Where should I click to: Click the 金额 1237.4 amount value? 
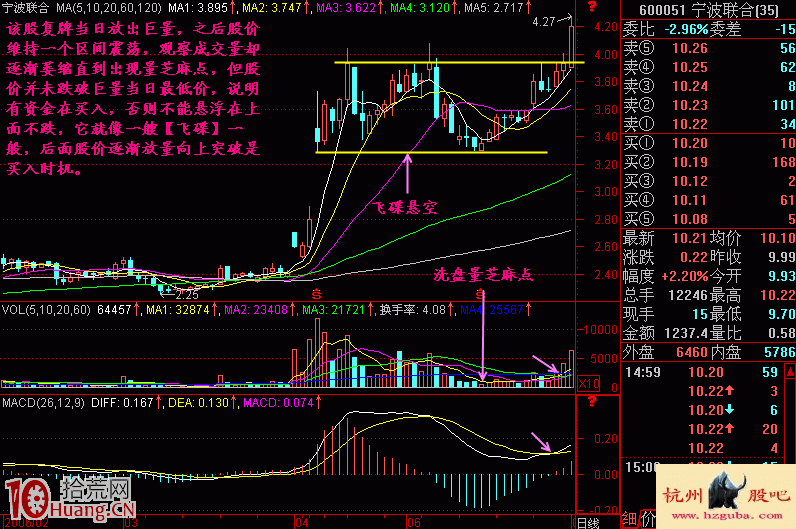(x=686, y=334)
